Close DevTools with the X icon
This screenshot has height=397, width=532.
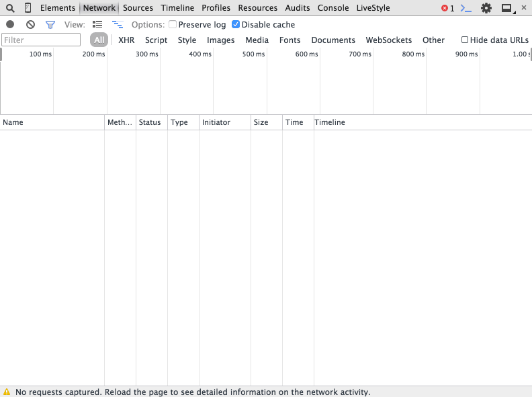pos(524,7)
